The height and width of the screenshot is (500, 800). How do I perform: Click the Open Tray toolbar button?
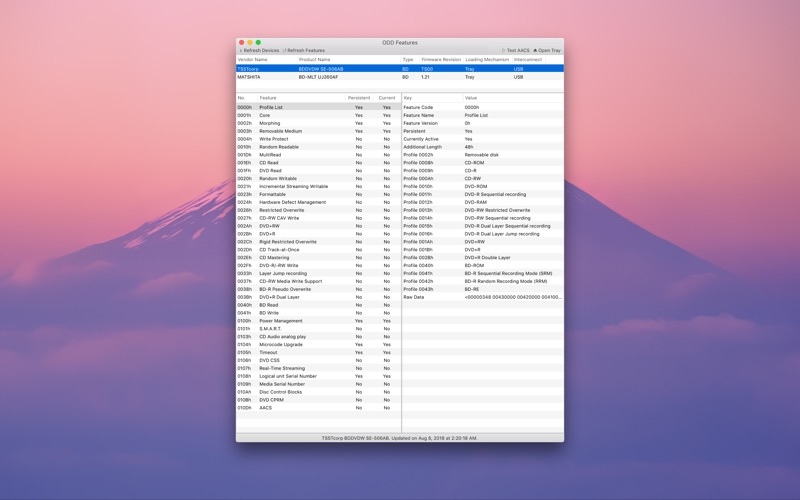[547, 51]
